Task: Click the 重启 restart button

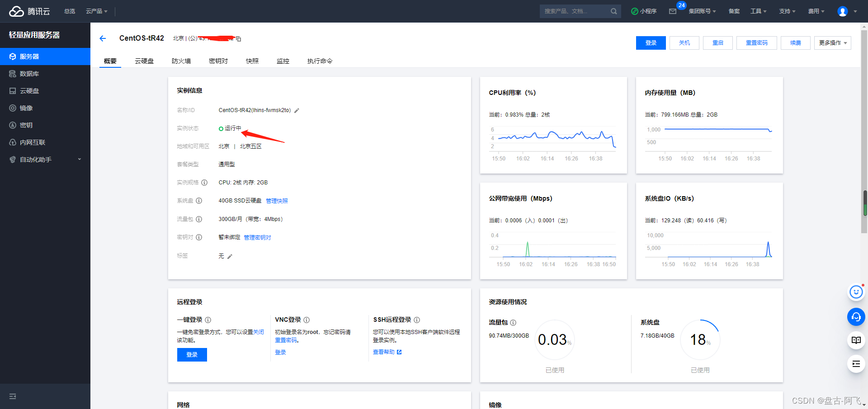Action: 718,43
